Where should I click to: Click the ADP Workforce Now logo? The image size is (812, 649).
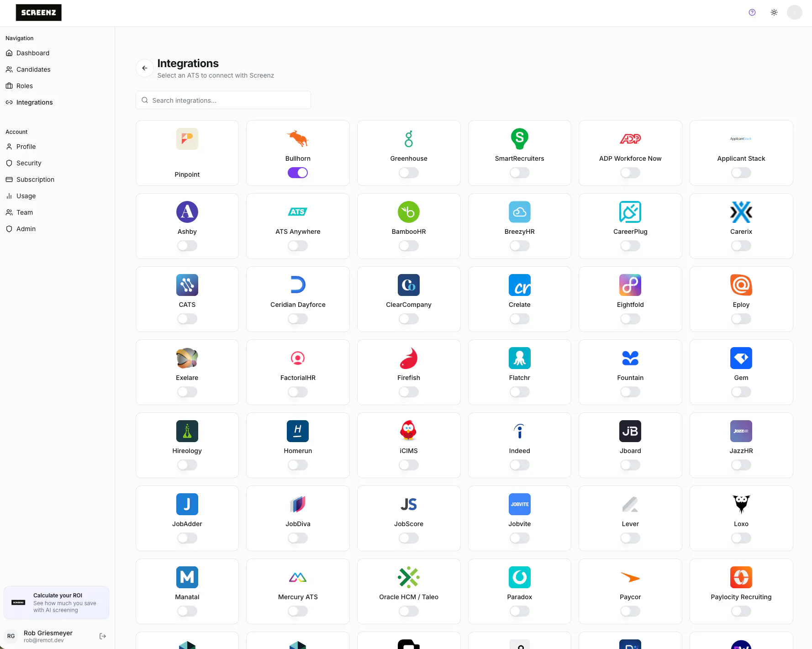(x=630, y=139)
